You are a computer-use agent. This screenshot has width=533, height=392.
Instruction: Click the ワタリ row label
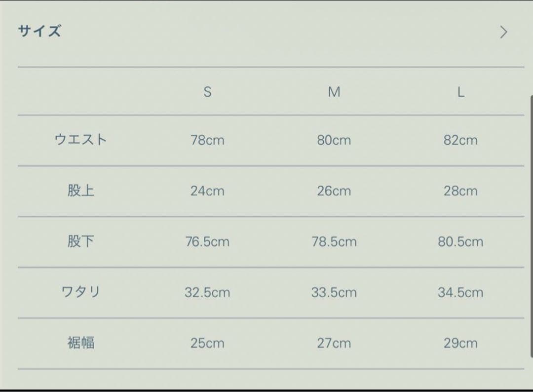point(80,292)
